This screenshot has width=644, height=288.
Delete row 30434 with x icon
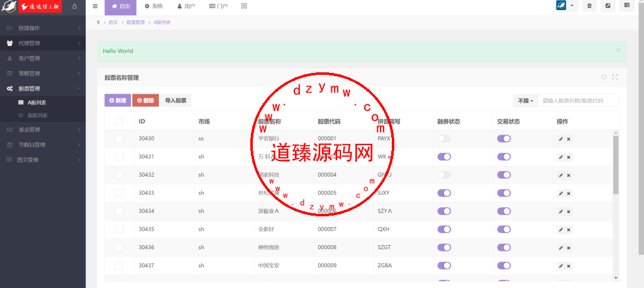coord(569,211)
